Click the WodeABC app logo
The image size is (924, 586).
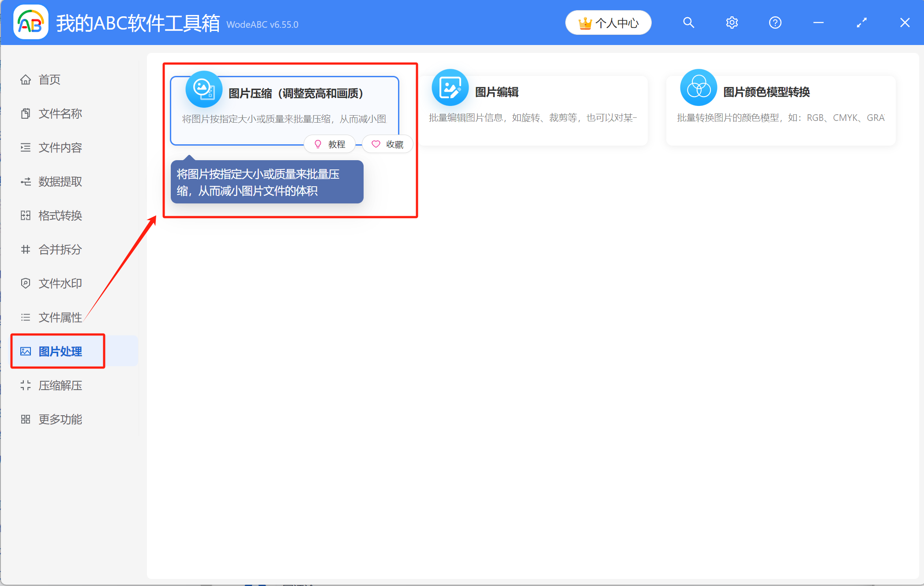click(31, 23)
